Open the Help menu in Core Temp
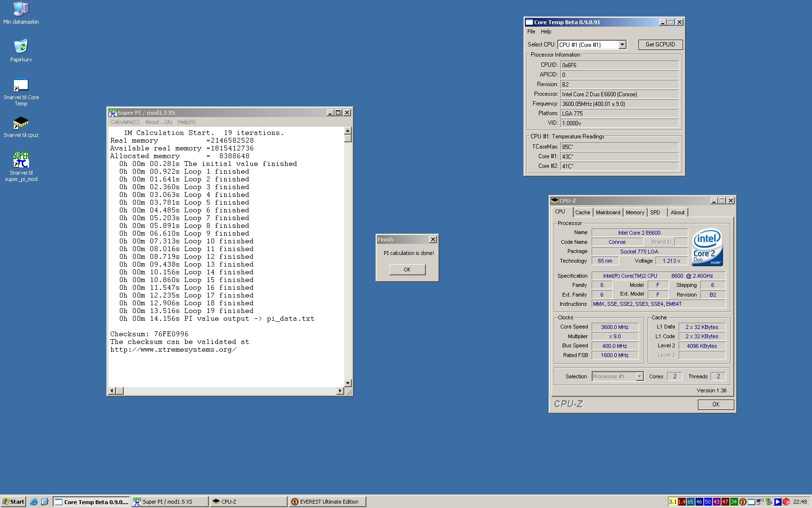This screenshot has height=508, width=812. (546, 31)
